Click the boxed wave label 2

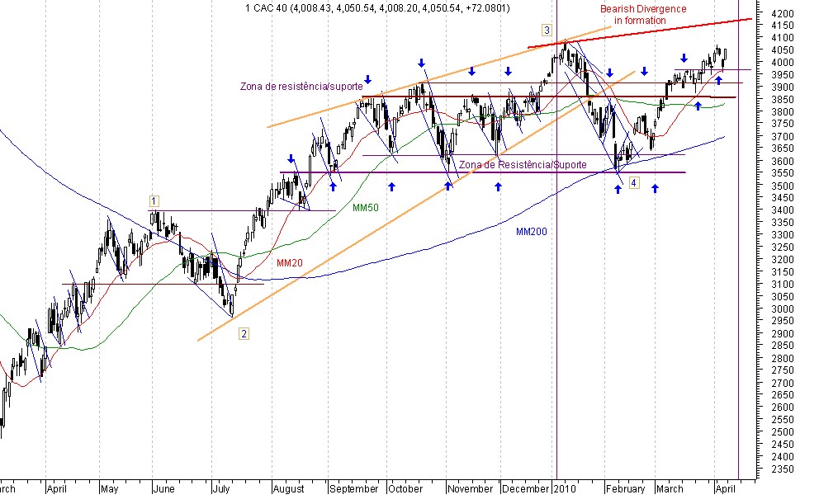pyautogui.click(x=244, y=334)
